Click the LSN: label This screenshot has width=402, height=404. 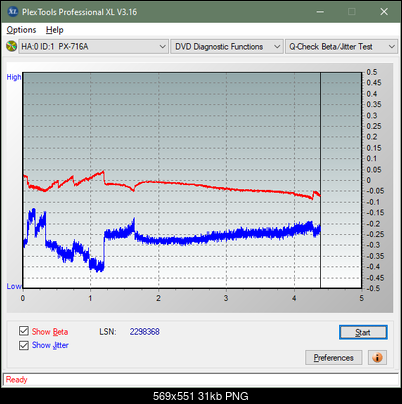click(108, 332)
